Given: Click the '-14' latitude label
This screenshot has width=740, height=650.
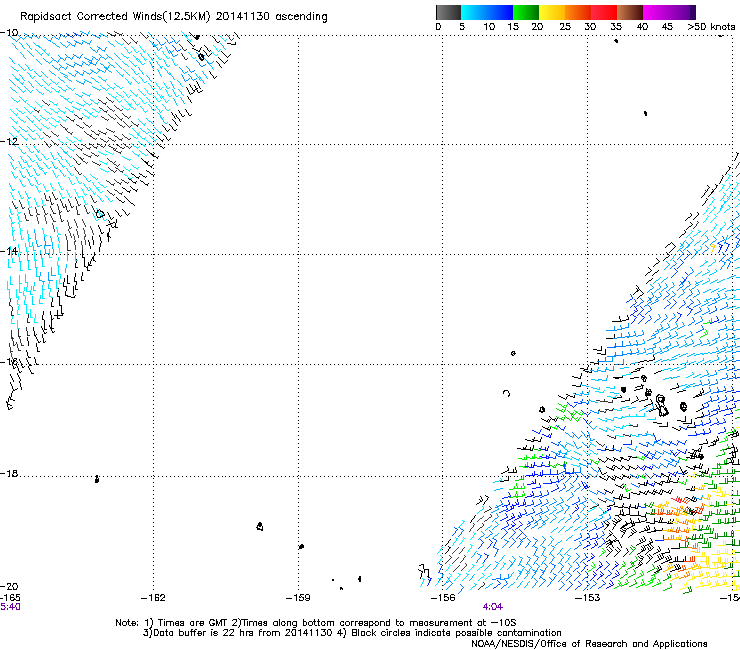Looking at the screenshot, I should coord(9,251).
